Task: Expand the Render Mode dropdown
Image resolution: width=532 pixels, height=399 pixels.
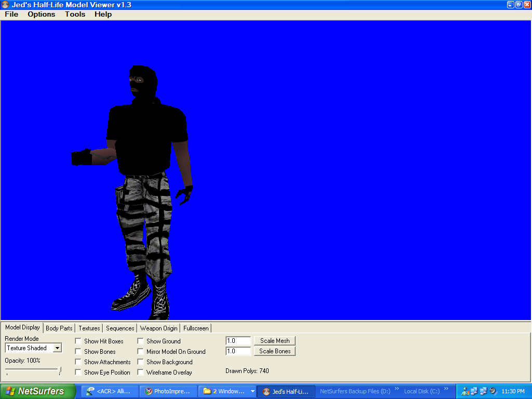Action: coord(57,348)
